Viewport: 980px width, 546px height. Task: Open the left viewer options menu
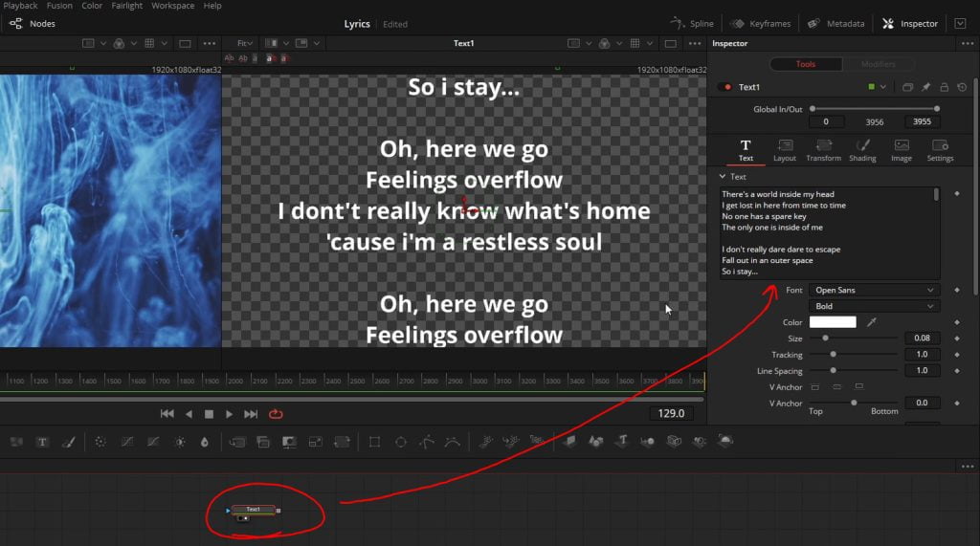[x=209, y=43]
